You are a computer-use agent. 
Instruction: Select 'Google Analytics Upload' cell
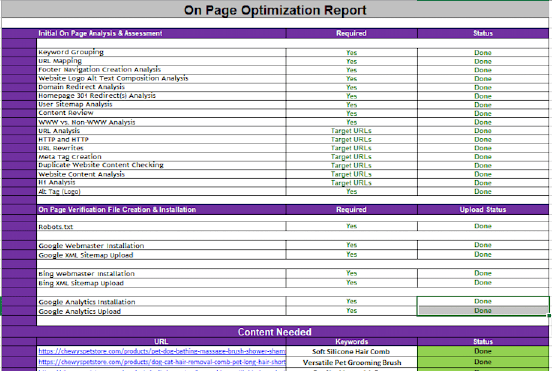point(162,311)
